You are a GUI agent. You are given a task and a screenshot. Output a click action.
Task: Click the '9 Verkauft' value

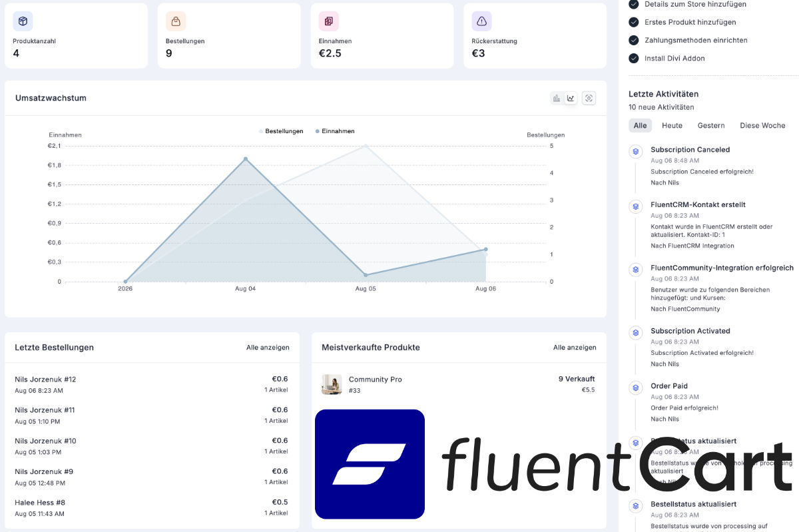coord(577,379)
